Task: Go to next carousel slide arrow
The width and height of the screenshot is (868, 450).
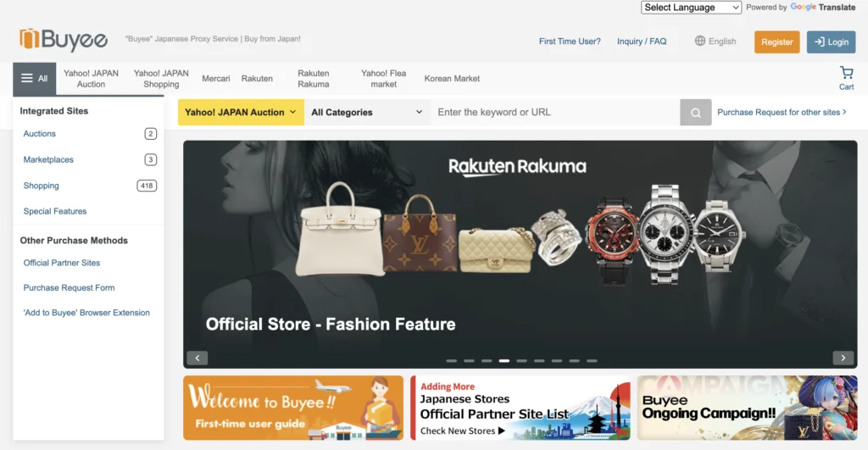Action: pos(843,358)
